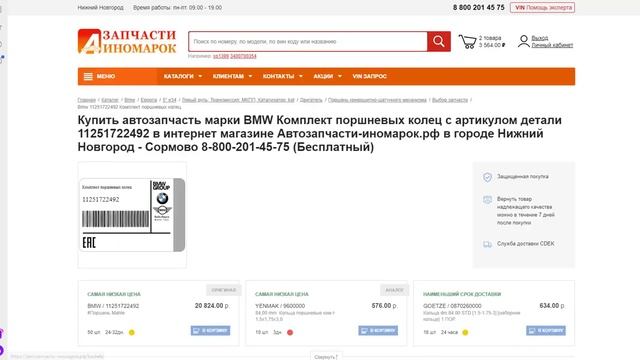Click the Свернуть collapse button
Screen dimensions: 640x360
(326, 356)
